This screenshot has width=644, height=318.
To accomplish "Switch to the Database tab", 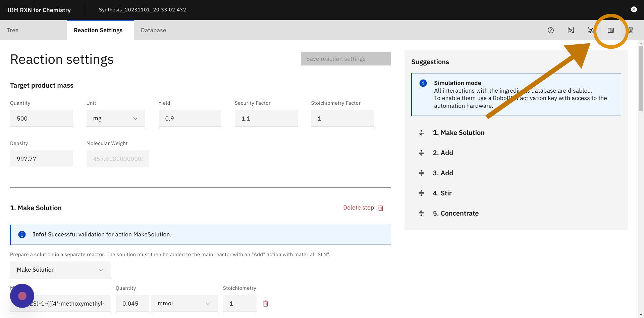I will tap(154, 30).
